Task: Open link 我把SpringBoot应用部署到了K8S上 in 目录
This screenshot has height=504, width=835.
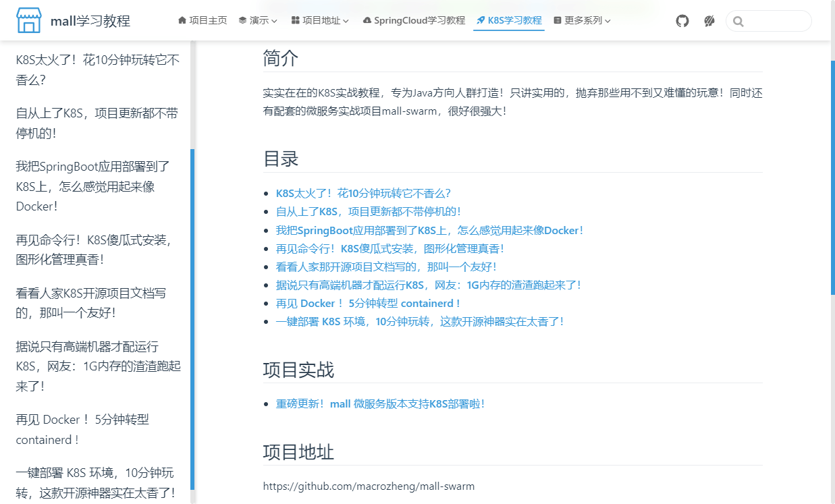Action: coord(430,230)
